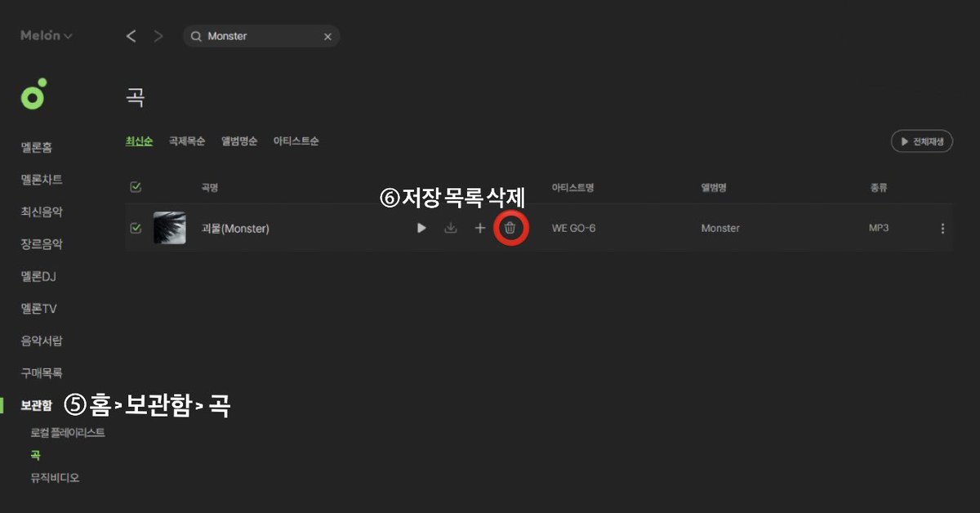Click the Melon green logo icon
This screenshot has width=980, height=513.
[x=33, y=95]
